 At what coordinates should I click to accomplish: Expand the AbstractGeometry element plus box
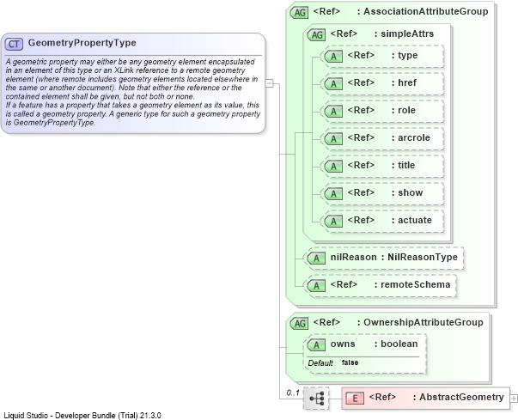tap(514, 399)
